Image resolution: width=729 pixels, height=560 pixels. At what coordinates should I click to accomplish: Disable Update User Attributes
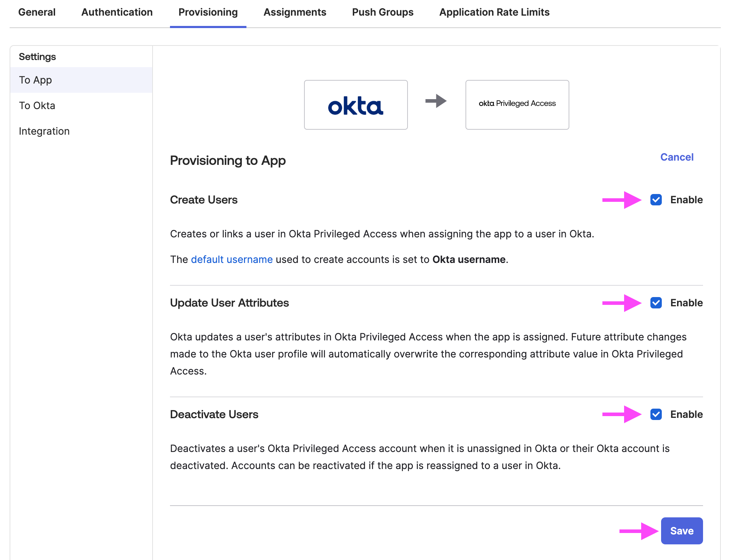[x=655, y=303]
